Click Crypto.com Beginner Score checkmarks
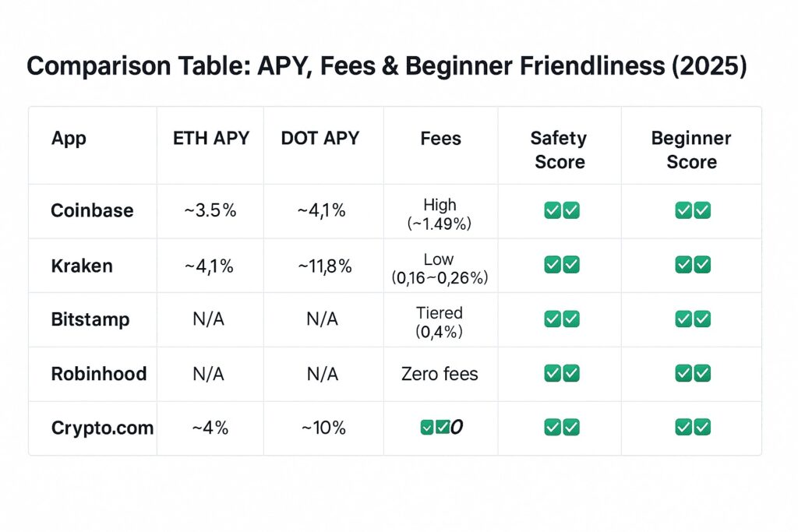798x532 pixels. (693, 427)
